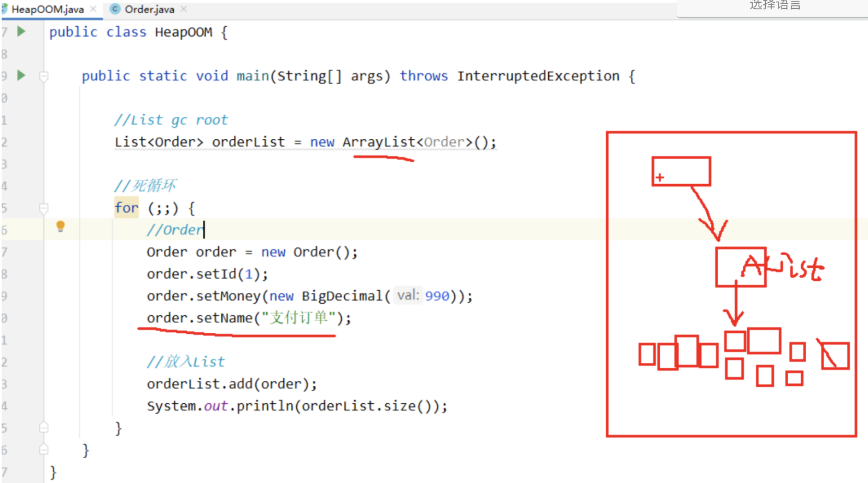Place cursor in '//Order' comment
The image size is (868, 483).
pos(175,230)
